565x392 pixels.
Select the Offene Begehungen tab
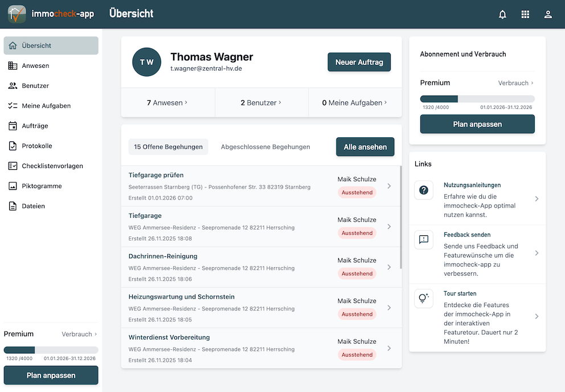coord(168,146)
